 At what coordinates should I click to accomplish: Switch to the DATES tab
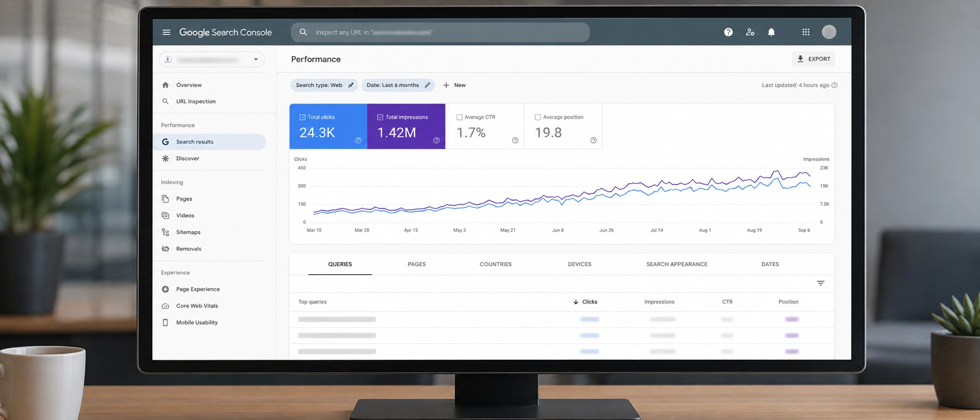coord(770,264)
